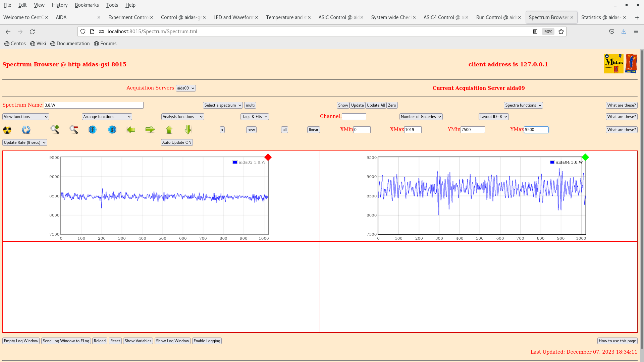Click the red diamond marker on aida02 plot
The image size is (644, 362).
click(268, 157)
